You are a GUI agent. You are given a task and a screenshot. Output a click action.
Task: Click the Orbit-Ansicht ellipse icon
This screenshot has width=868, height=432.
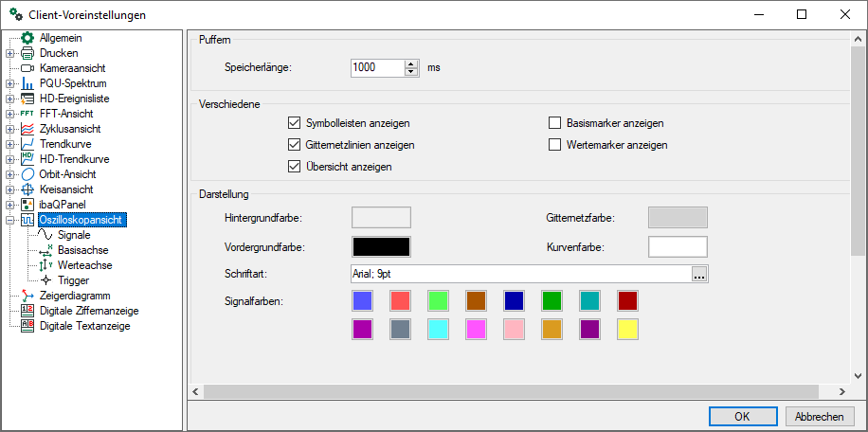(x=27, y=174)
